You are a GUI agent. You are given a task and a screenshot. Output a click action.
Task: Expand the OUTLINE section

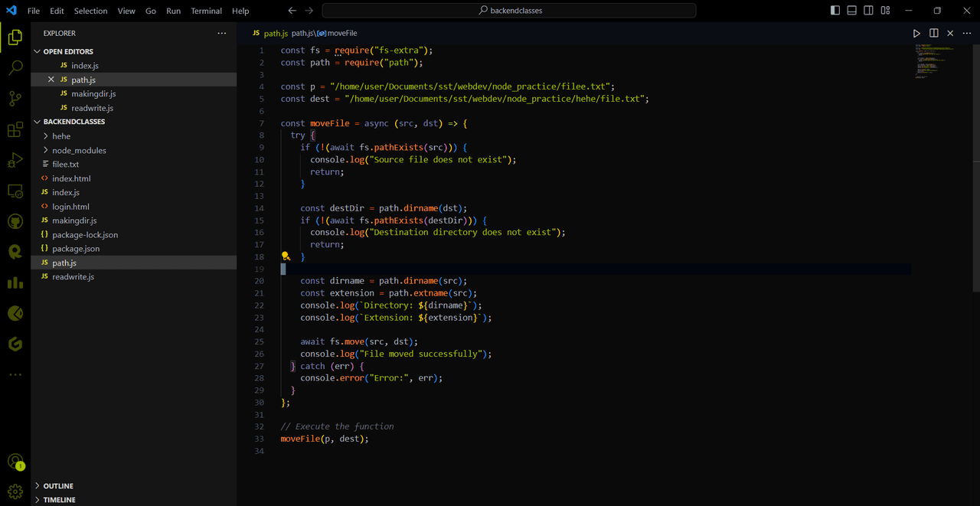click(58, 486)
